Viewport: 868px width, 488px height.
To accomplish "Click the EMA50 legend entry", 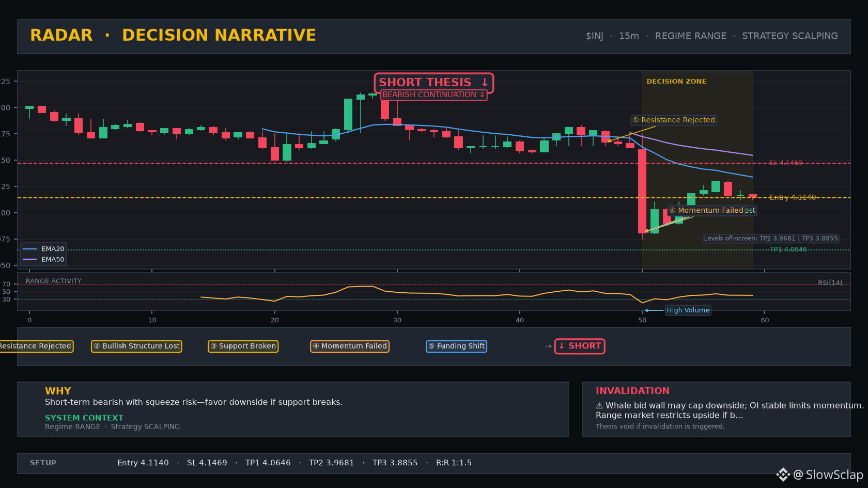I will click(x=44, y=259).
